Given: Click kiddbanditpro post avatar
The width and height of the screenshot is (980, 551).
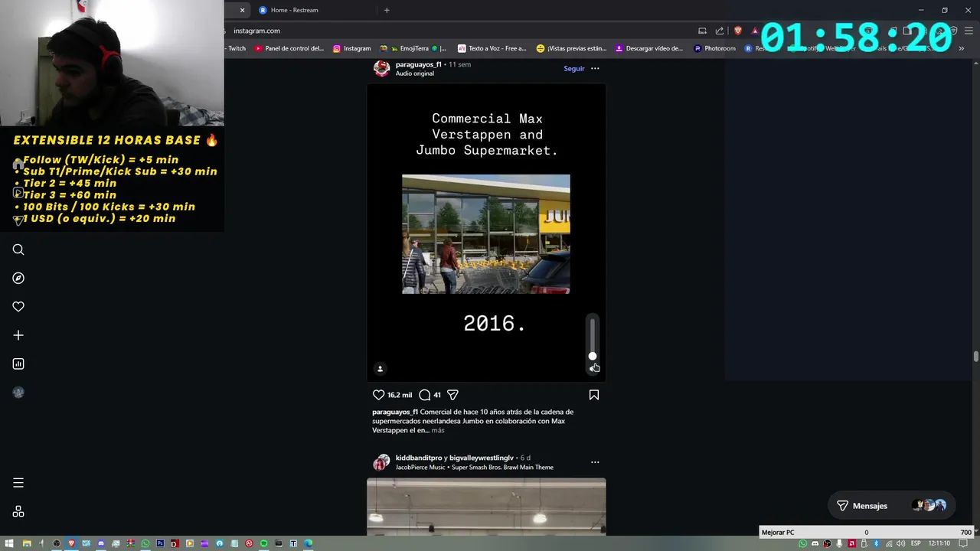Looking at the screenshot, I should [381, 462].
